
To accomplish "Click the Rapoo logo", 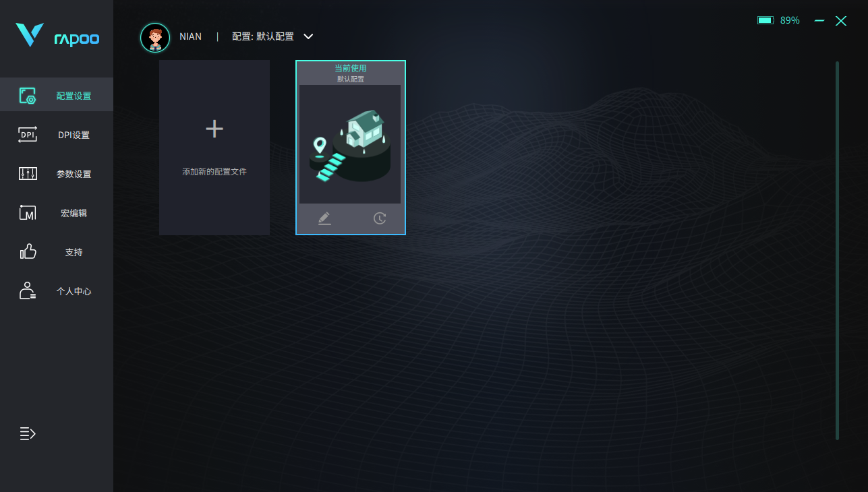I will point(57,36).
